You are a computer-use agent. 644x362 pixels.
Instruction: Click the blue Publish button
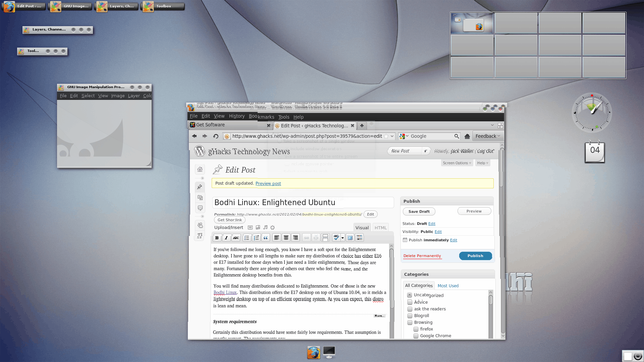(x=475, y=256)
